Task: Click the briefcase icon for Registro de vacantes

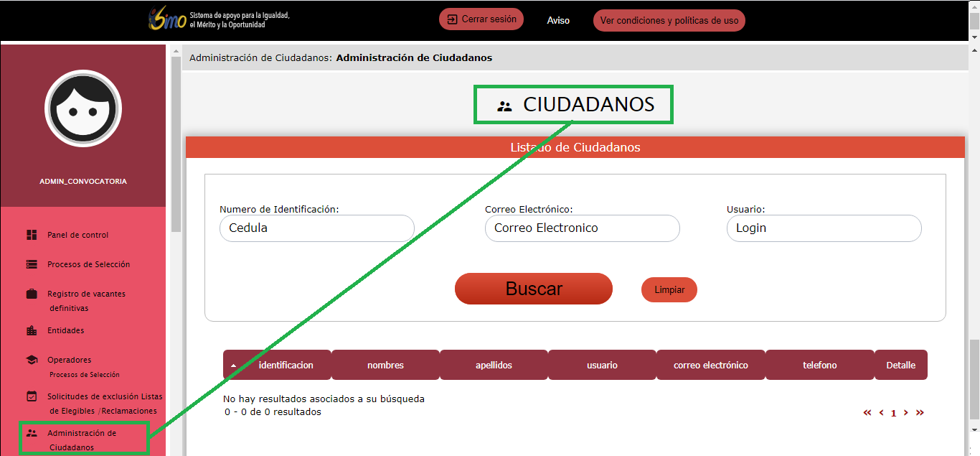Action: tap(32, 294)
